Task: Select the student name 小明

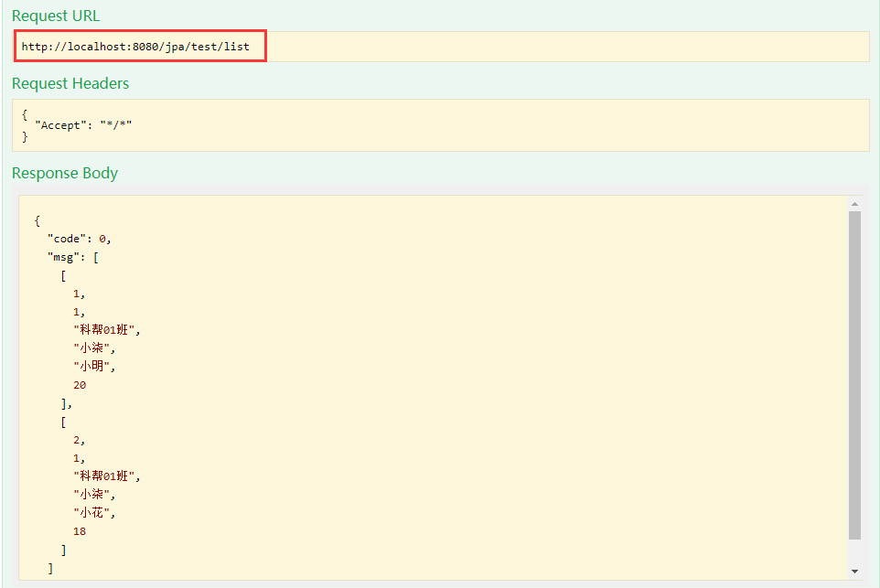Action: 94,366
